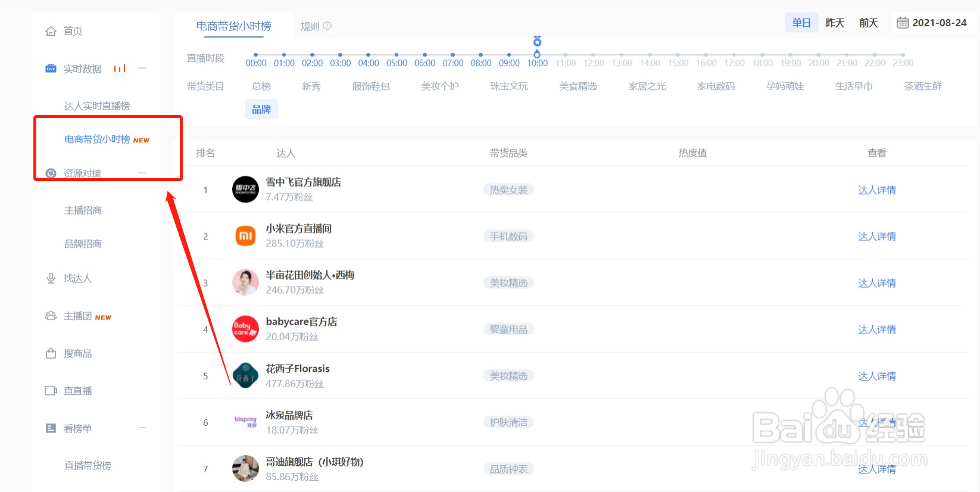Select the 品牌 category filter

pos(261,109)
